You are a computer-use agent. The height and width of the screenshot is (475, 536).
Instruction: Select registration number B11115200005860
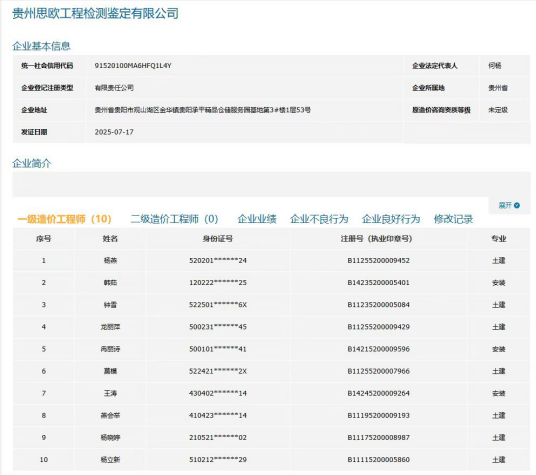(x=378, y=460)
